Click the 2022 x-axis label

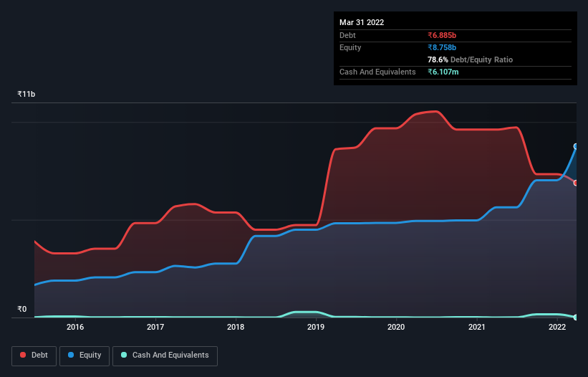click(557, 327)
